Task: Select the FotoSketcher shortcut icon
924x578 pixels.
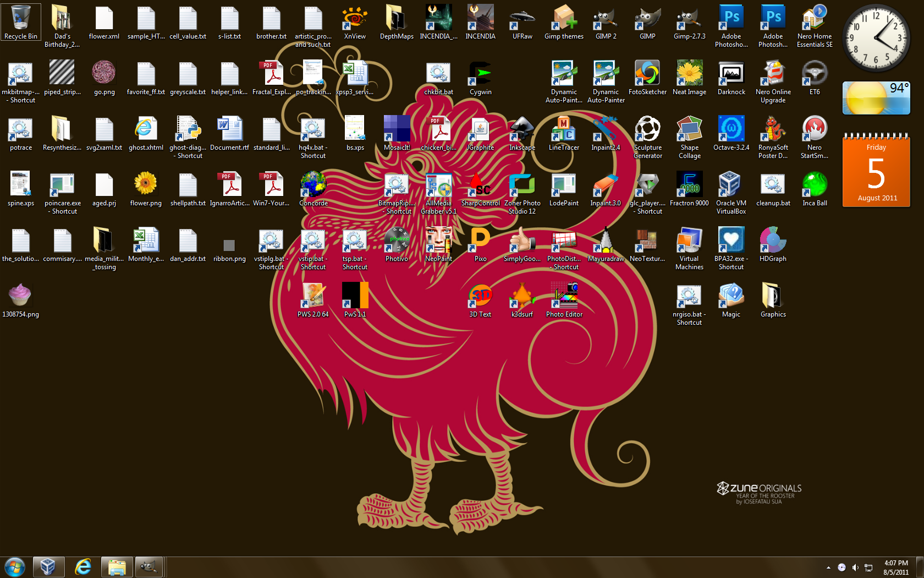Action: pyautogui.click(x=647, y=78)
